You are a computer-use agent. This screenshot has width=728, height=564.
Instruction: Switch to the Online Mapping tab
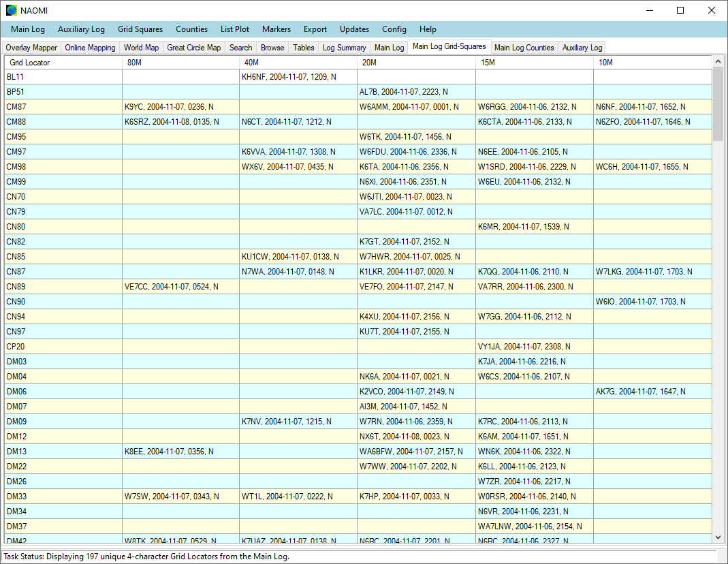90,48
